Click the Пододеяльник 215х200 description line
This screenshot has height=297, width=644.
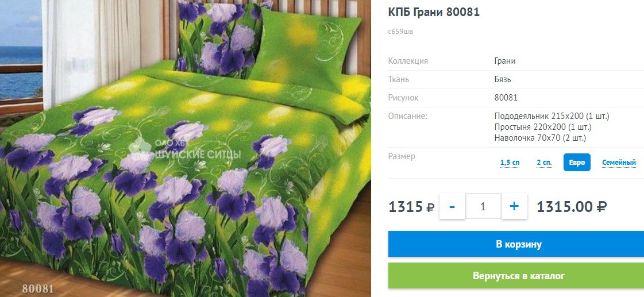552,116
